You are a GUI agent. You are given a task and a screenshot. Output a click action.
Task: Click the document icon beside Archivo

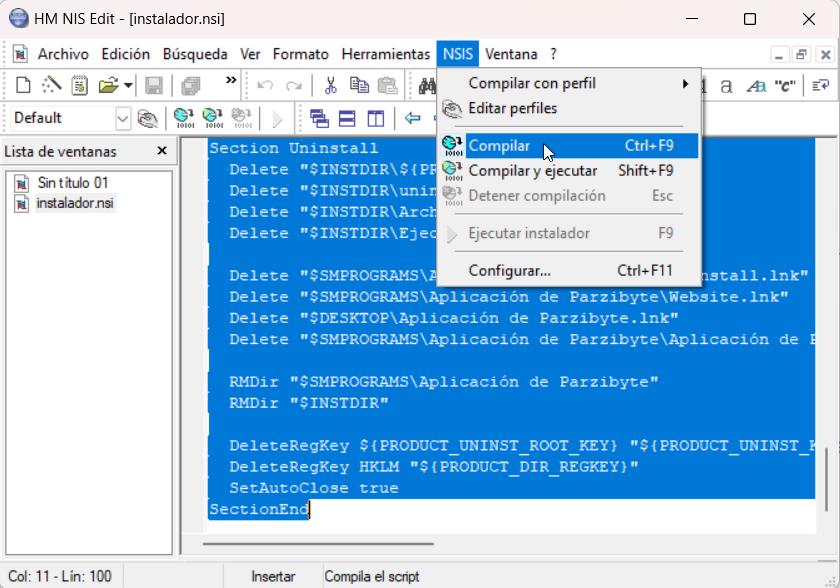pyautogui.click(x=20, y=54)
